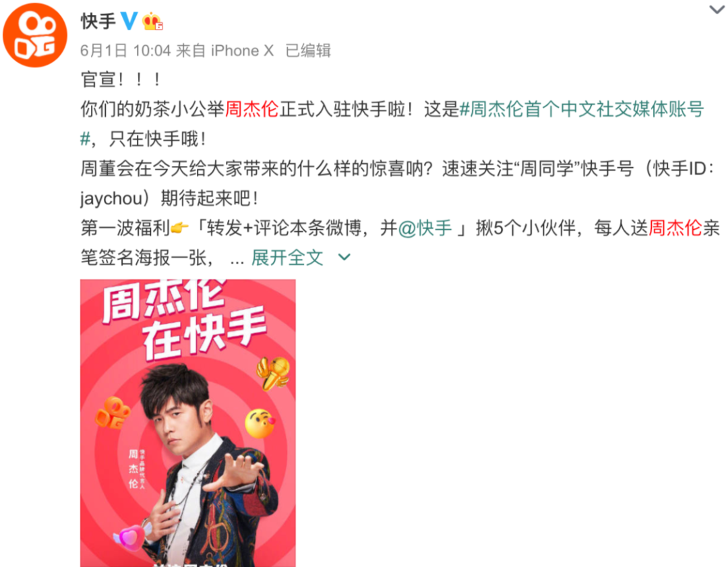
Task: Open the 周杰伦在快手 poster image
Action: click(188, 423)
